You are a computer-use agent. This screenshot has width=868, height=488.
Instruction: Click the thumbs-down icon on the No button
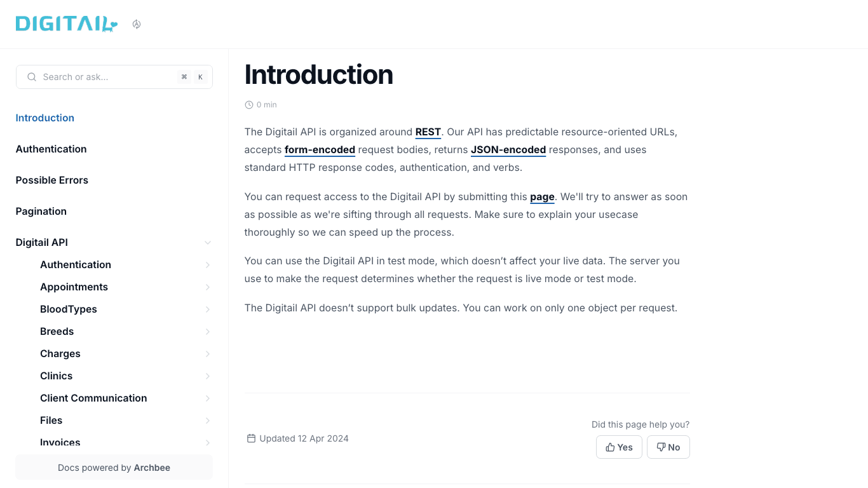[661, 447]
